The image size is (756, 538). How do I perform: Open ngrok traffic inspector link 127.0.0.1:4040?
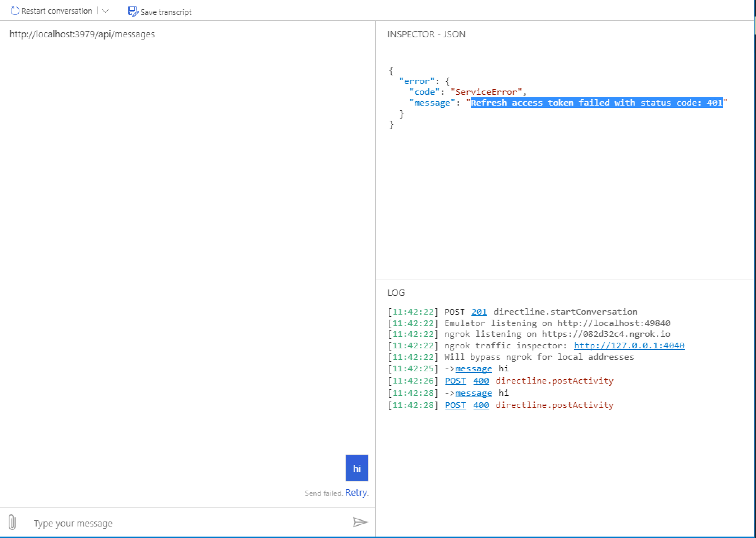click(629, 345)
